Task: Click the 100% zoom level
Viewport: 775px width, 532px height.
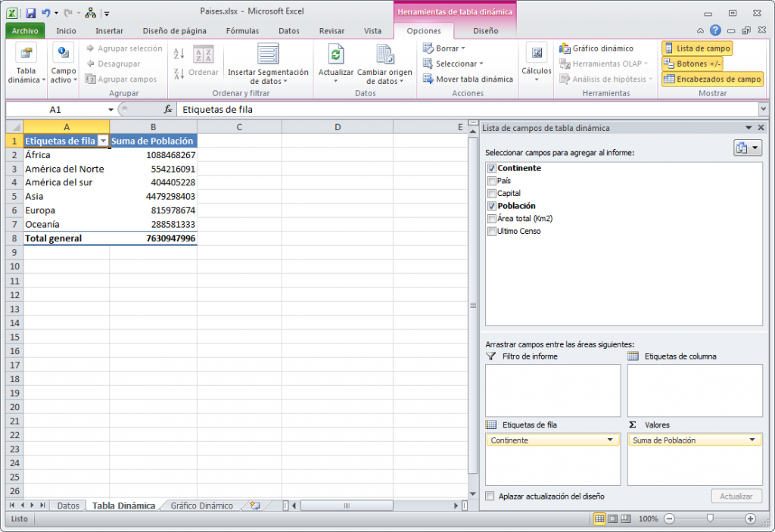Action: pos(648,518)
